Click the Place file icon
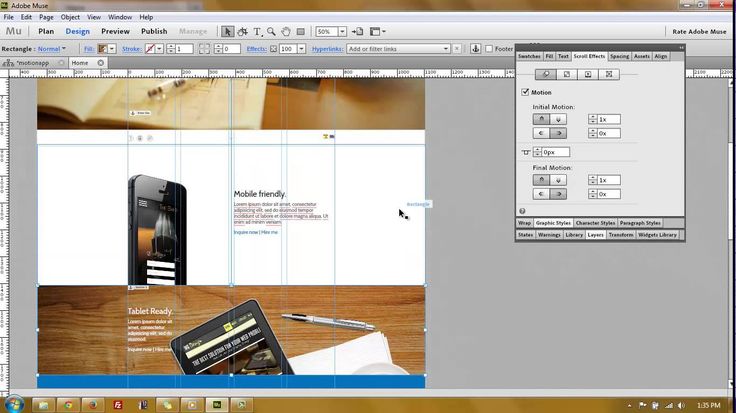Viewport: 736px width, 413px height. (x=358, y=31)
